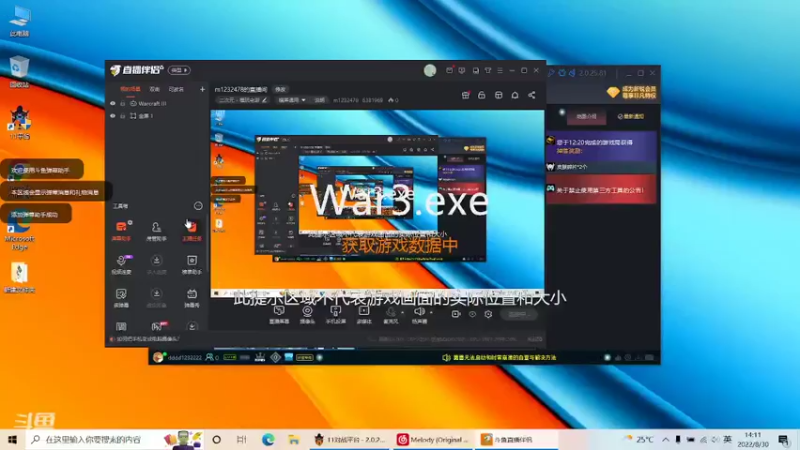The height and width of the screenshot is (450, 800).
Task: Open the skin shirt icon in title bar
Action: click(x=488, y=70)
